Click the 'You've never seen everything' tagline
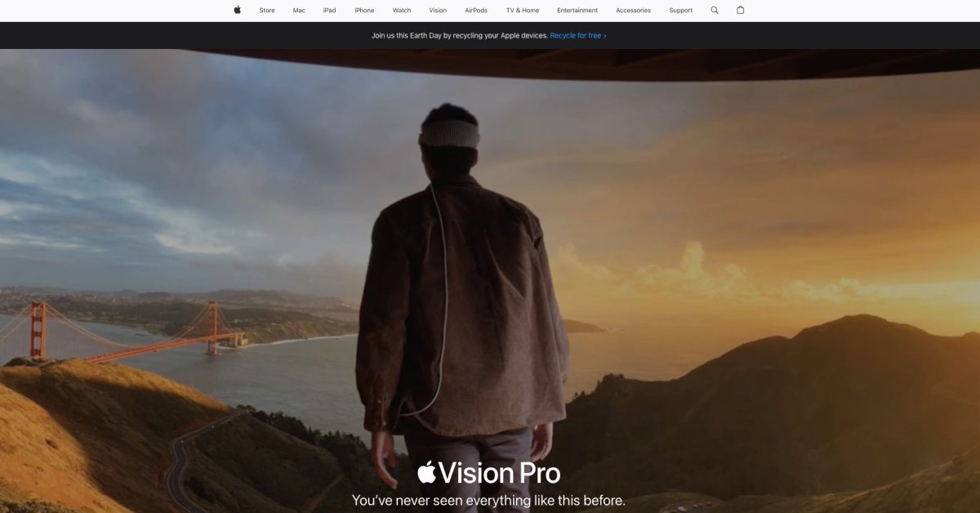The width and height of the screenshot is (980, 513). point(488,500)
